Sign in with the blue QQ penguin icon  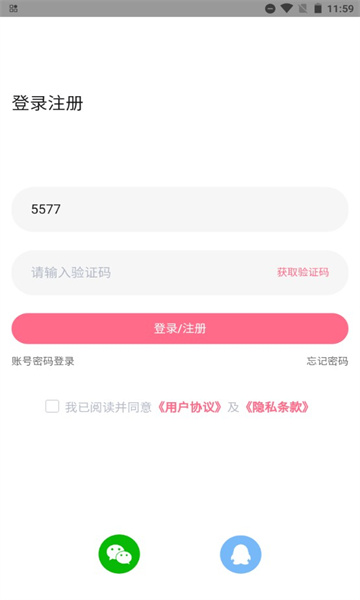(241, 554)
